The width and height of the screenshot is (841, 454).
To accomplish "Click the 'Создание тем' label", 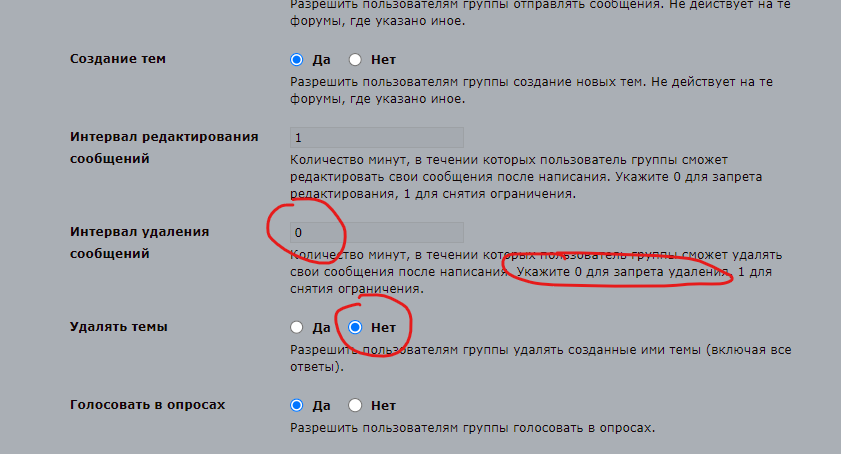I will pyautogui.click(x=117, y=58).
